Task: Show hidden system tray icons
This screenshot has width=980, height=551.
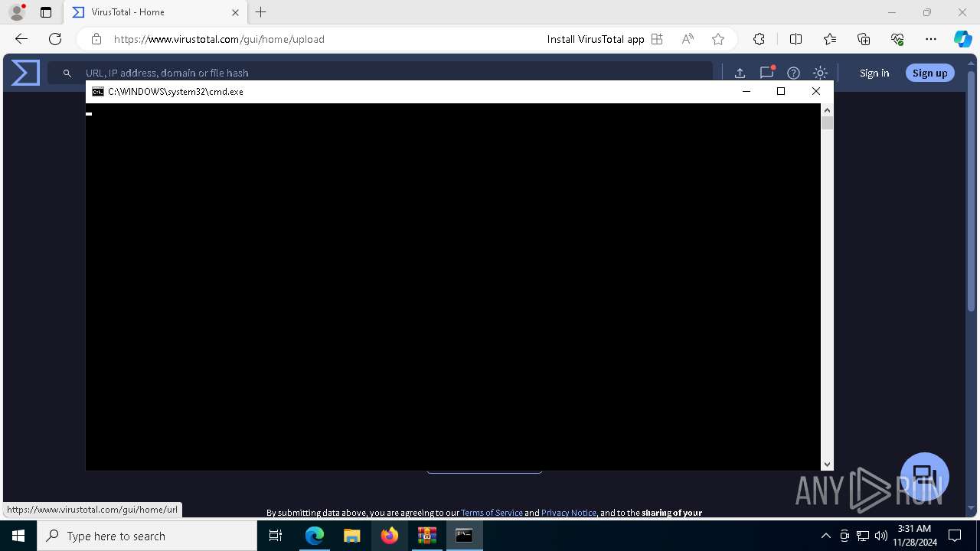Action: click(825, 536)
